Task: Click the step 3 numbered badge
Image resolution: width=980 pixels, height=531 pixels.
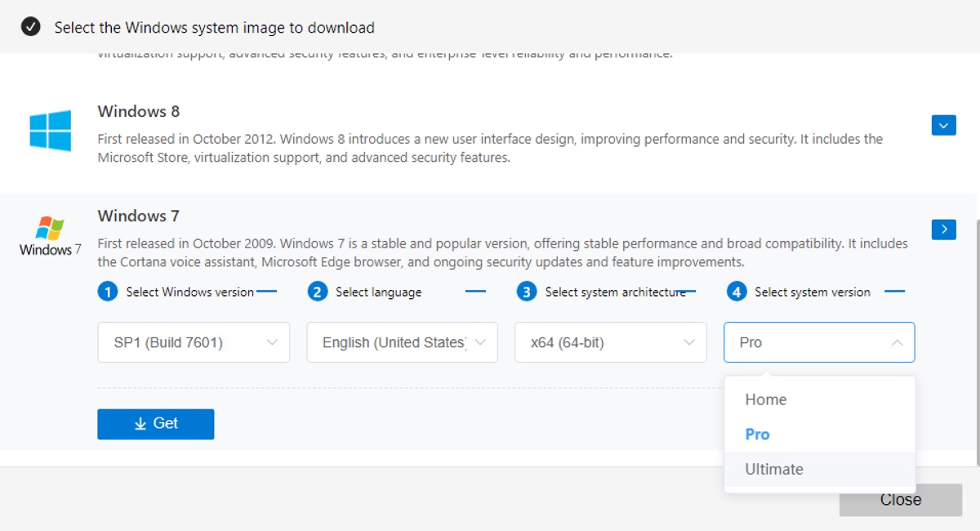Action: tap(527, 291)
